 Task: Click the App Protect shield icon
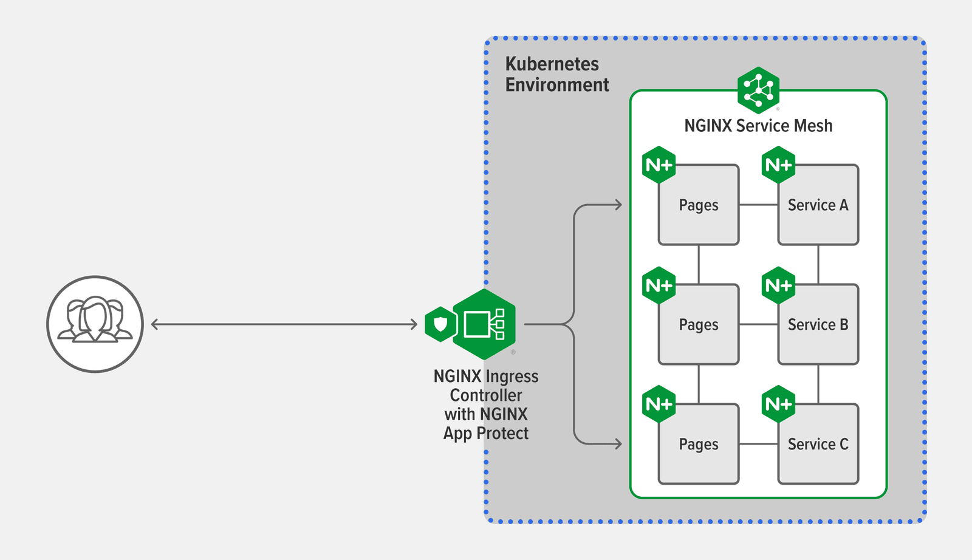[x=440, y=324]
